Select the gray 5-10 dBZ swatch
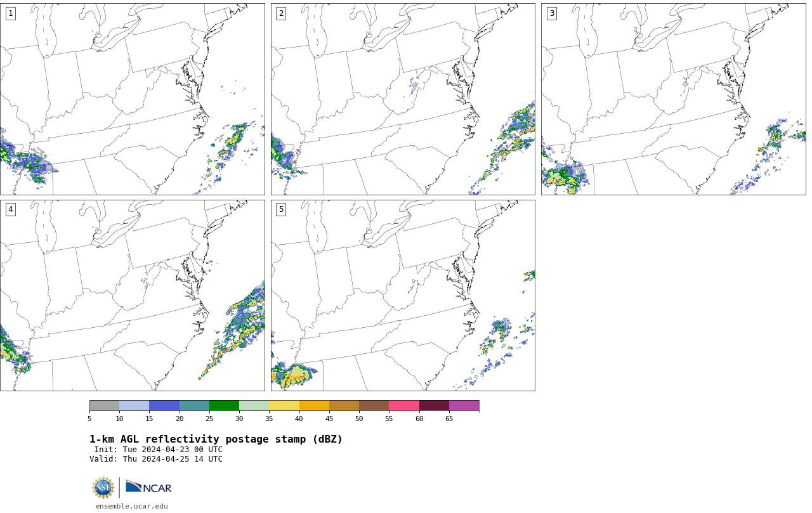The image size is (812, 513). click(104, 406)
